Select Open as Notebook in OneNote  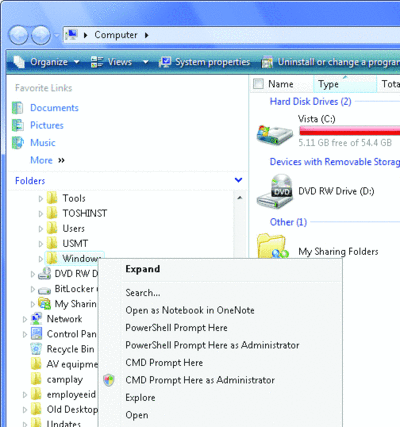[190, 310]
